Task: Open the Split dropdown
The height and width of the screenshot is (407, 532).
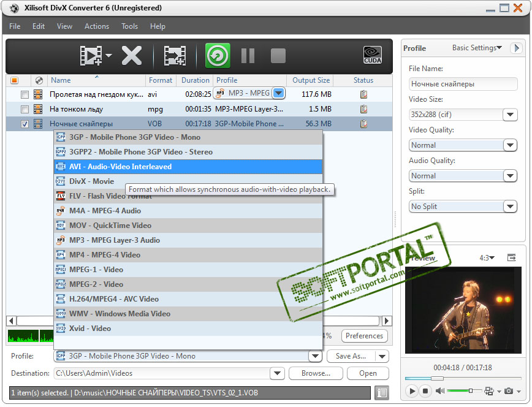Action: coord(510,207)
